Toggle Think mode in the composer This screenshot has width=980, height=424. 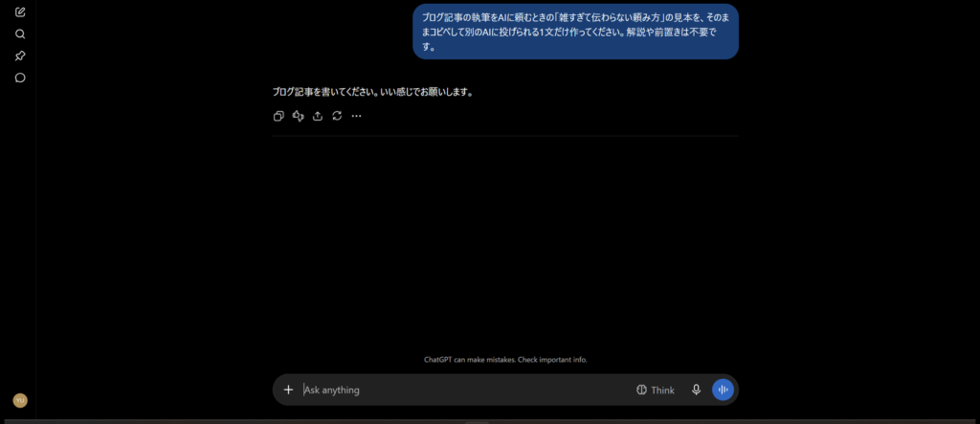tap(655, 390)
